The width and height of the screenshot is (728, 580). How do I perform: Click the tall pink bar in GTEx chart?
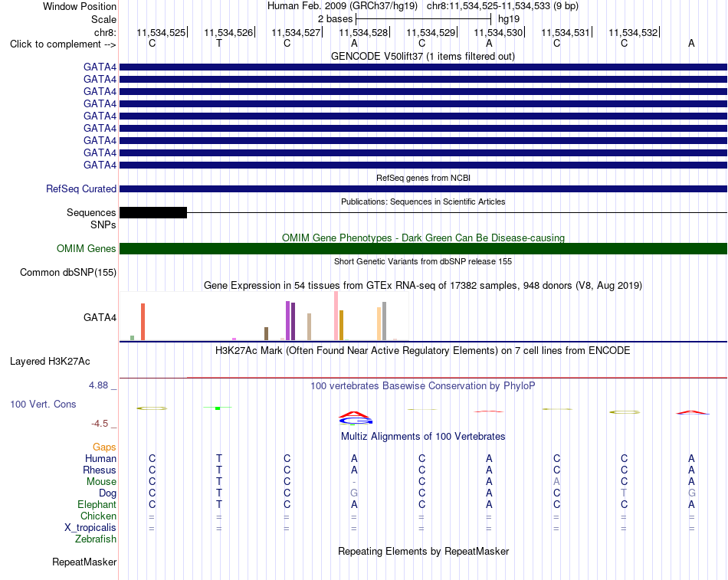coord(336,316)
